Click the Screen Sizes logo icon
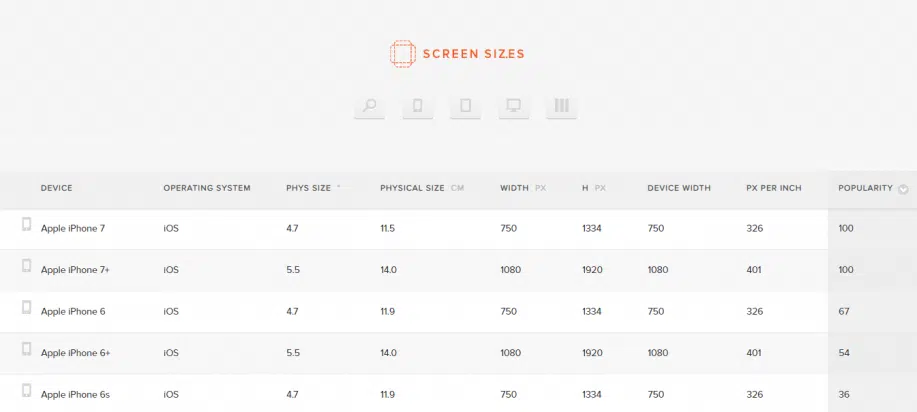Viewport: 917px width, 412px height. pos(402,54)
